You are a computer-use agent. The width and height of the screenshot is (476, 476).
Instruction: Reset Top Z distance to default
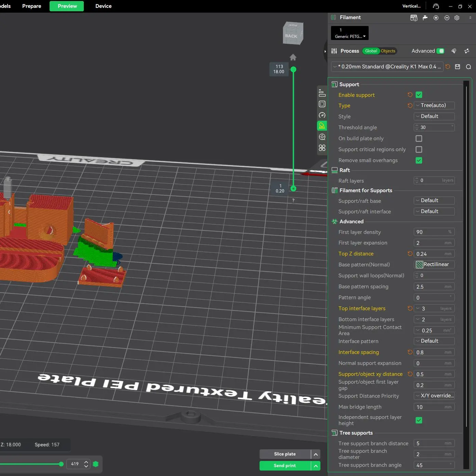(410, 254)
